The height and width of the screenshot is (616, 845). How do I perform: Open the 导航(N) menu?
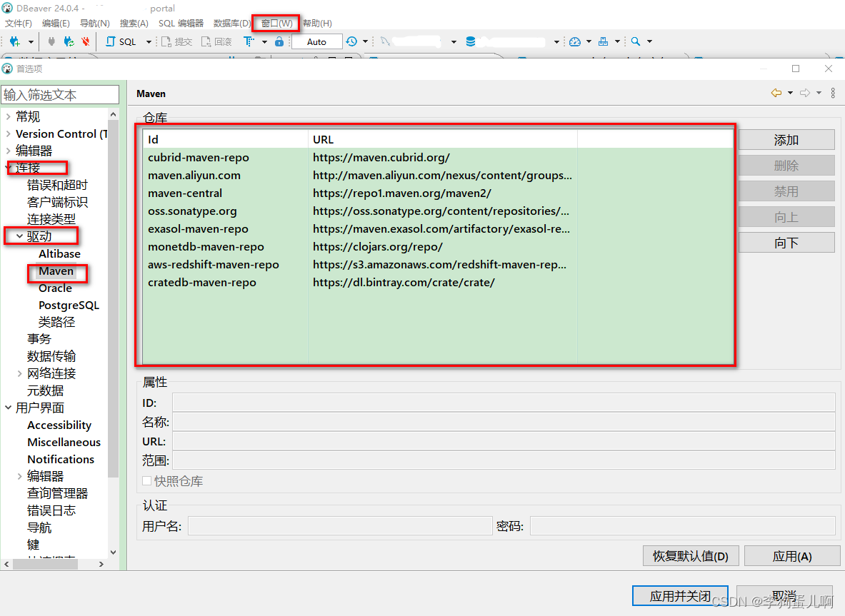(x=95, y=23)
